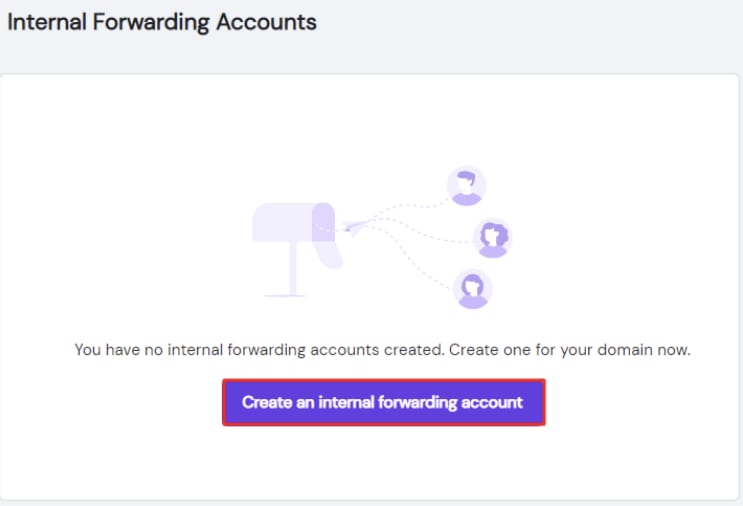Click the blank card area left of the mailbox
Viewport: 743px width, 506px height.
120,230
